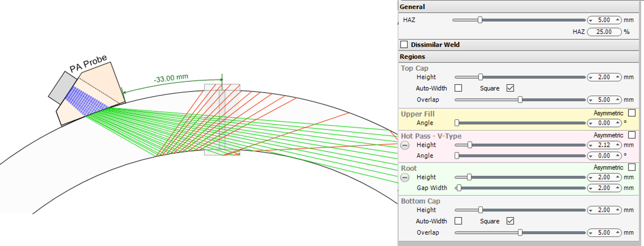Select the Top Cap region heading
Image resolution: width=644 pixels, height=246 pixels.
click(x=414, y=68)
